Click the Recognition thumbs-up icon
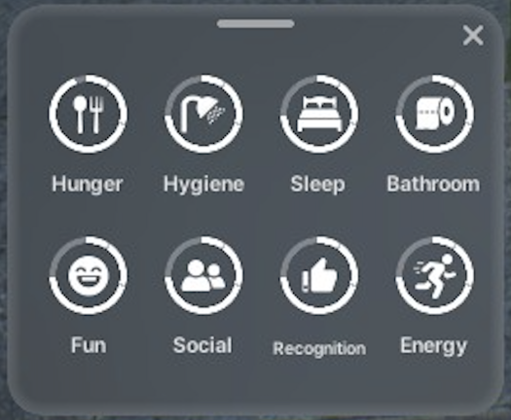The height and width of the screenshot is (420, 511). pos(319,275)
